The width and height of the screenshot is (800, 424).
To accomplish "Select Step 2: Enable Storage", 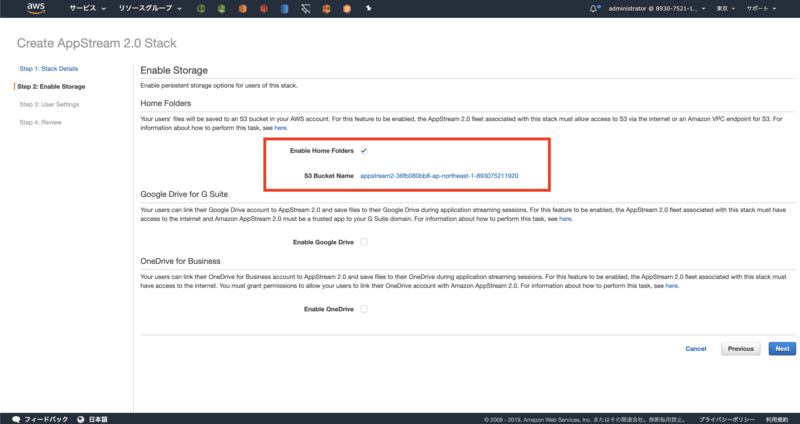I will coord(51,87).
